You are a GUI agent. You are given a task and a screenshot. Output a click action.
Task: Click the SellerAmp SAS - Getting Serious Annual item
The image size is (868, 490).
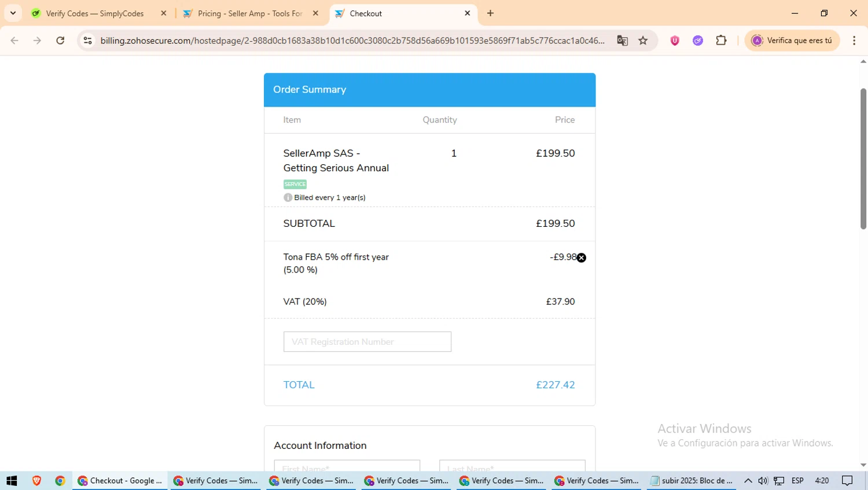click(336, 160)
